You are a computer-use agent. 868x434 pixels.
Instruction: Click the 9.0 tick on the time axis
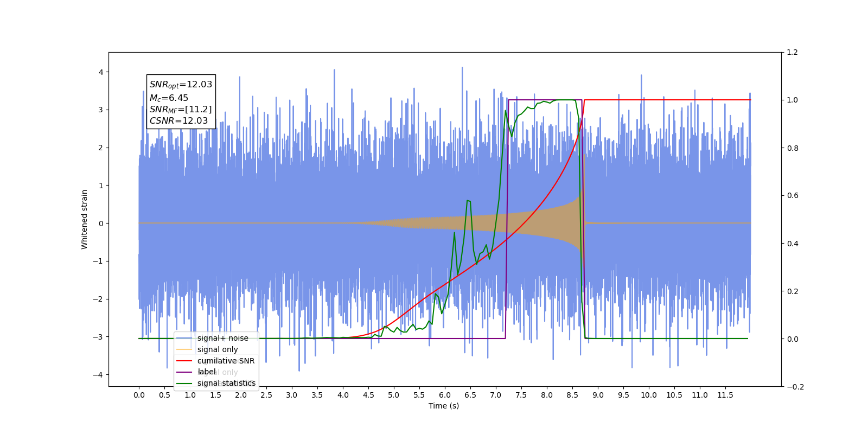598,395
